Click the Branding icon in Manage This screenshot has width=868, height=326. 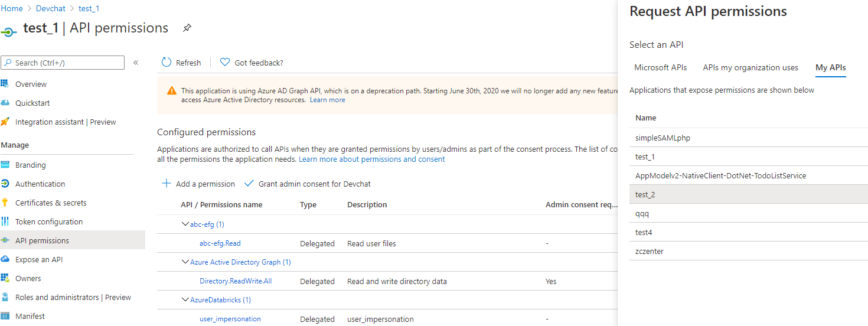[5, 165]
